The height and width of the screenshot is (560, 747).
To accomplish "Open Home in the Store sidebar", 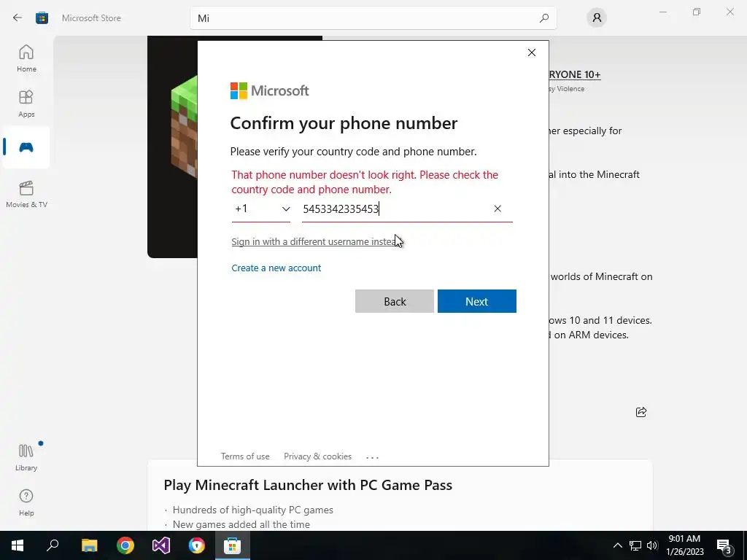I will tap(26, 58).
